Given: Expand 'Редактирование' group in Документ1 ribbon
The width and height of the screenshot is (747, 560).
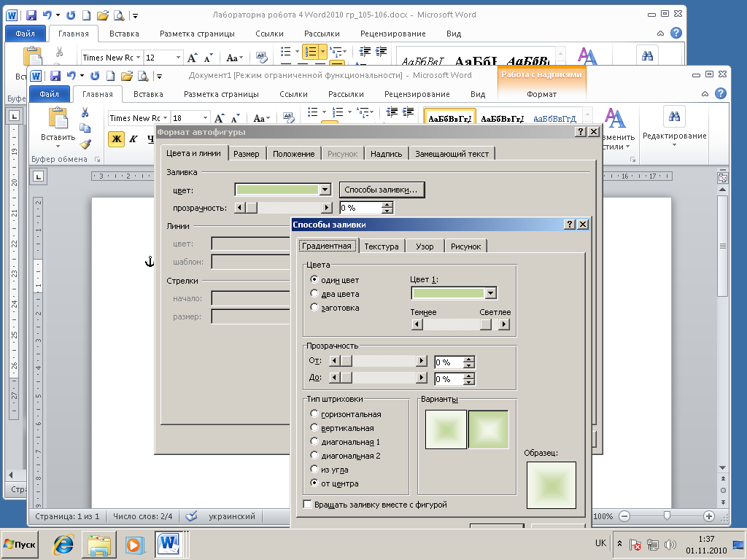Looking at the screenshot, I should tap(674, 145).
